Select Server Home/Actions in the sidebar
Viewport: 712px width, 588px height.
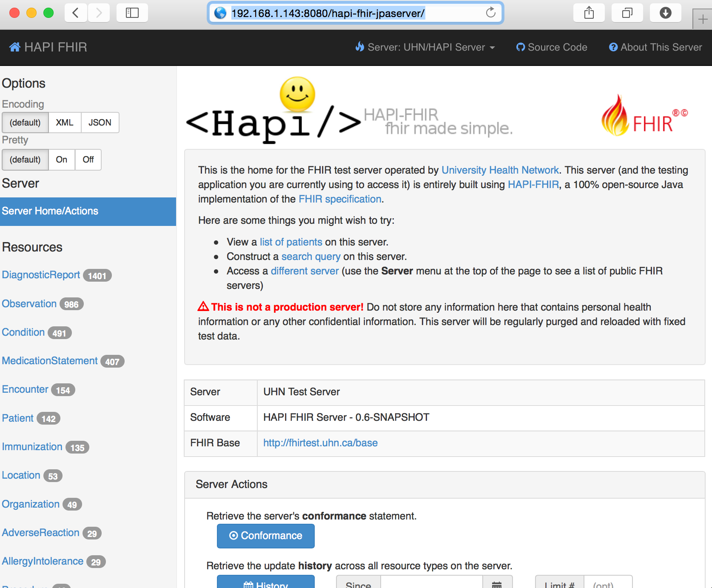[x=88, y=211]
